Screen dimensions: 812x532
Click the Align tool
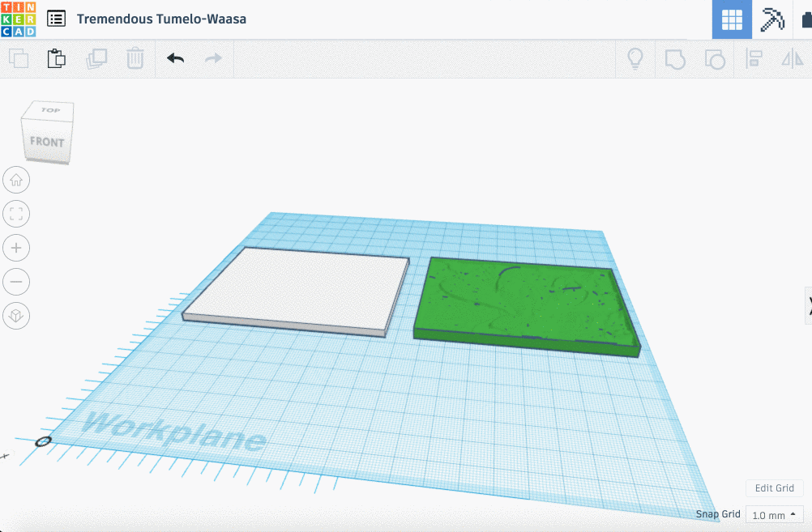point(754,58)
